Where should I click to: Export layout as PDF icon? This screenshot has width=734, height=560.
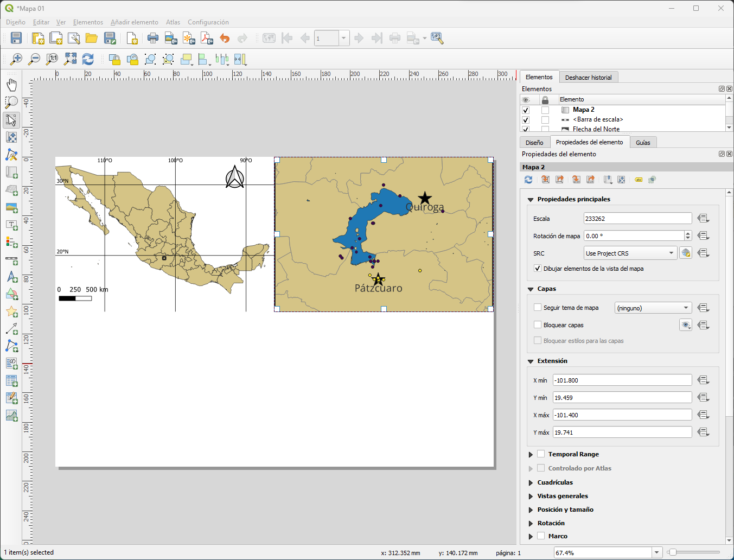pyautogui.click(x=207, y=38)
